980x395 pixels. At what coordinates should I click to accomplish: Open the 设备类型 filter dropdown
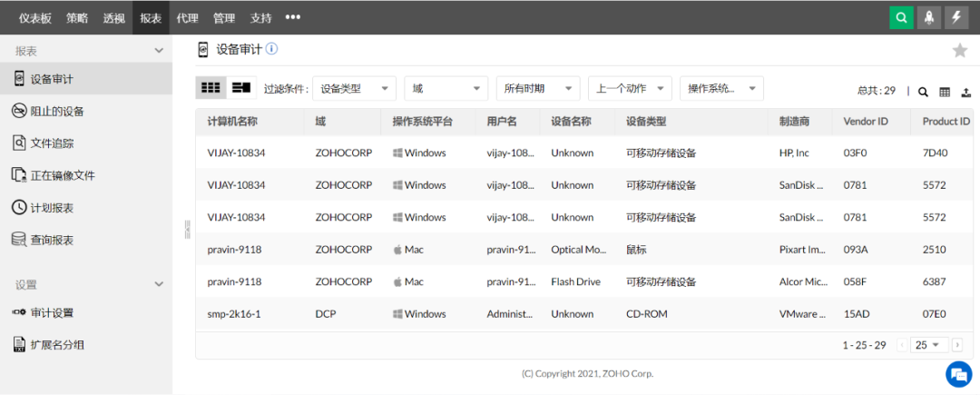coord(355,89)
